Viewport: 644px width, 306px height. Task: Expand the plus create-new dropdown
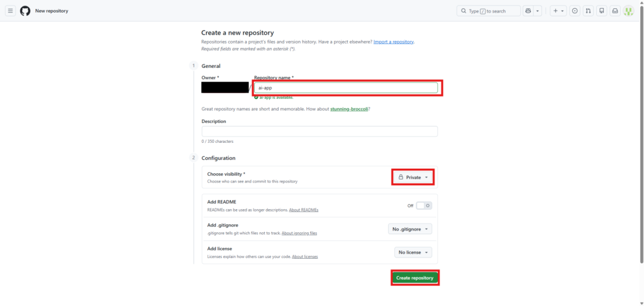coord(558,11)
